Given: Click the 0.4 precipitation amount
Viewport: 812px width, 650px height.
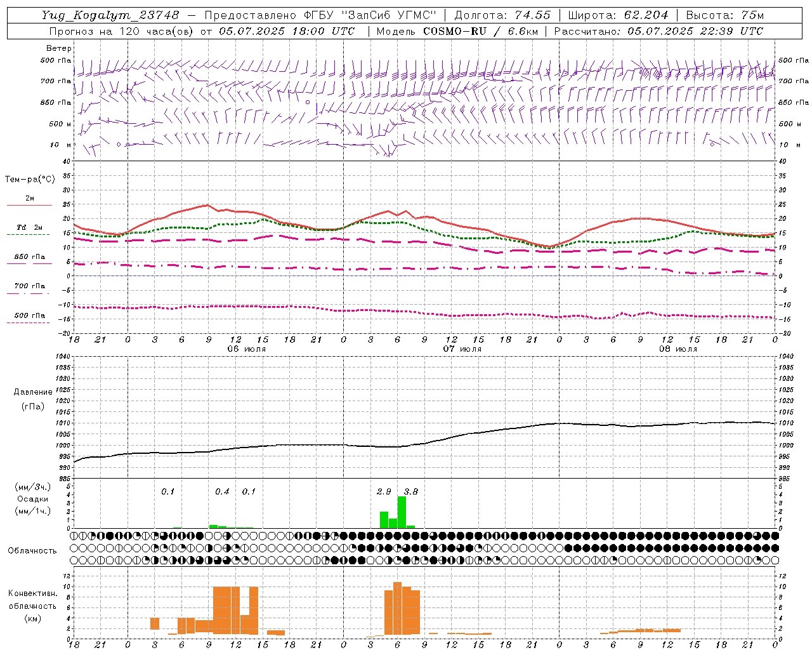Looking at the screenshot, I should (222, 492).
